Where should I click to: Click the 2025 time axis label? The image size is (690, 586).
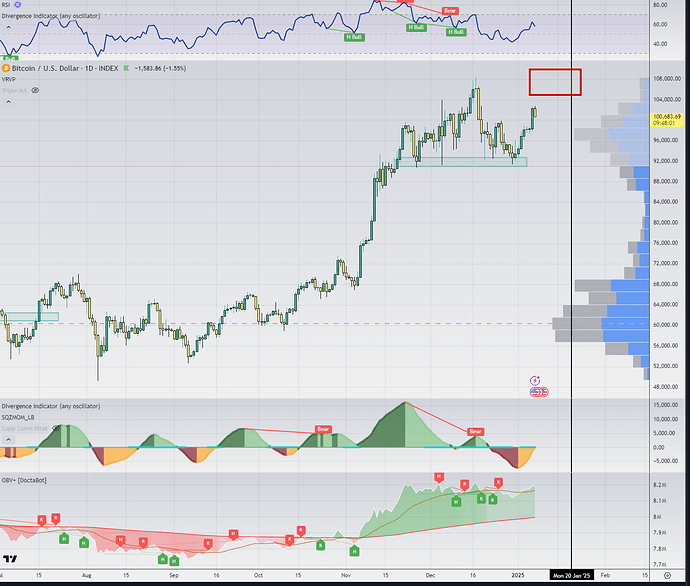point(518,575)
